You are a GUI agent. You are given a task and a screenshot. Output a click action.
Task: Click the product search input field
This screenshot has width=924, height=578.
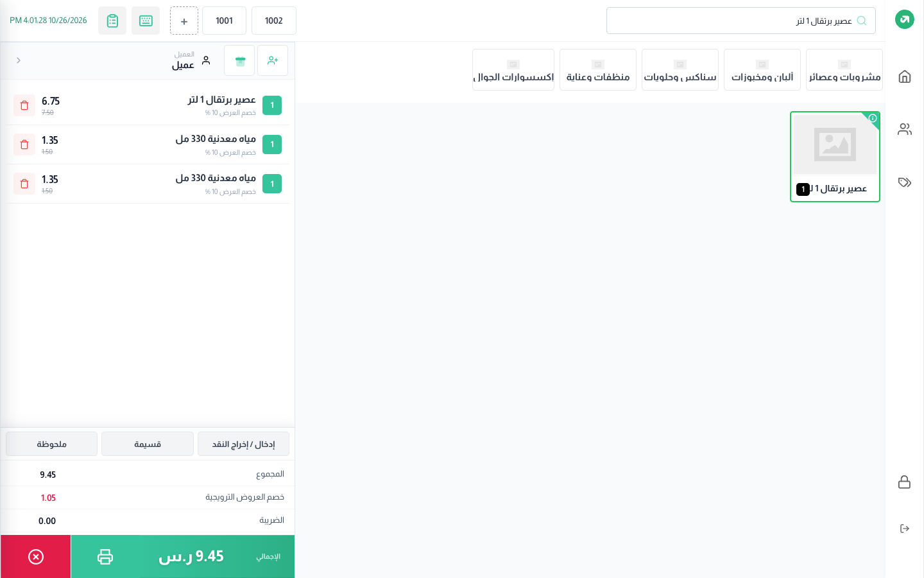click(x=741, y=21)
